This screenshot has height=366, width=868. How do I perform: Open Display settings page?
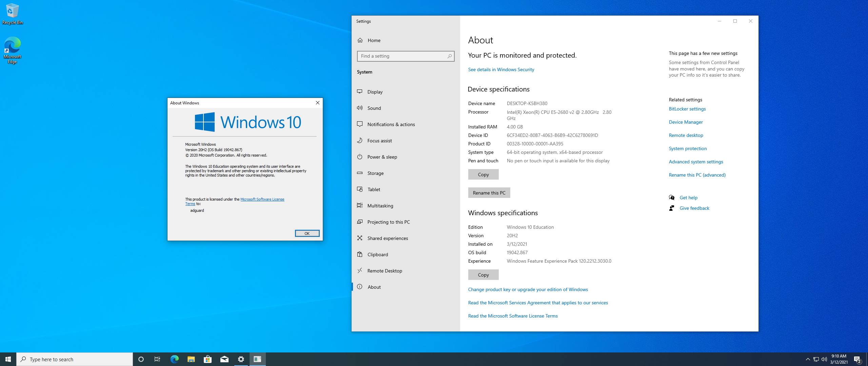pyautogui.click(x=406, y=92)
